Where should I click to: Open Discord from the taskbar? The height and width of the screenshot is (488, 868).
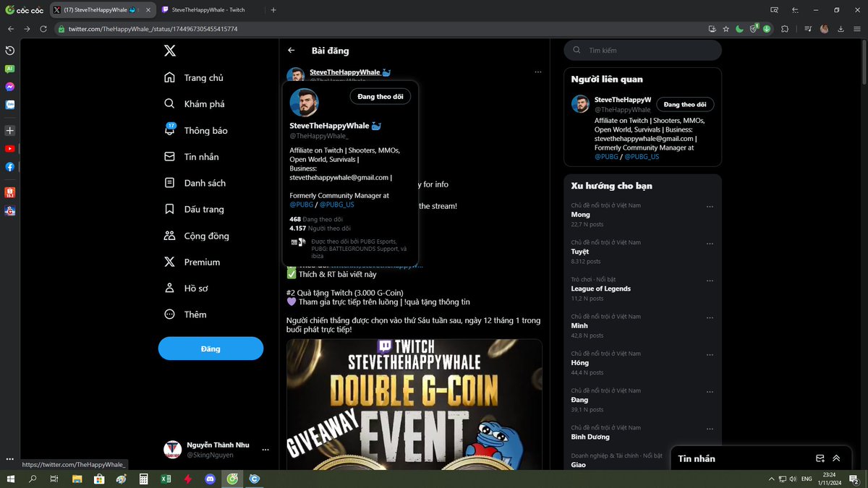(210, 479)
